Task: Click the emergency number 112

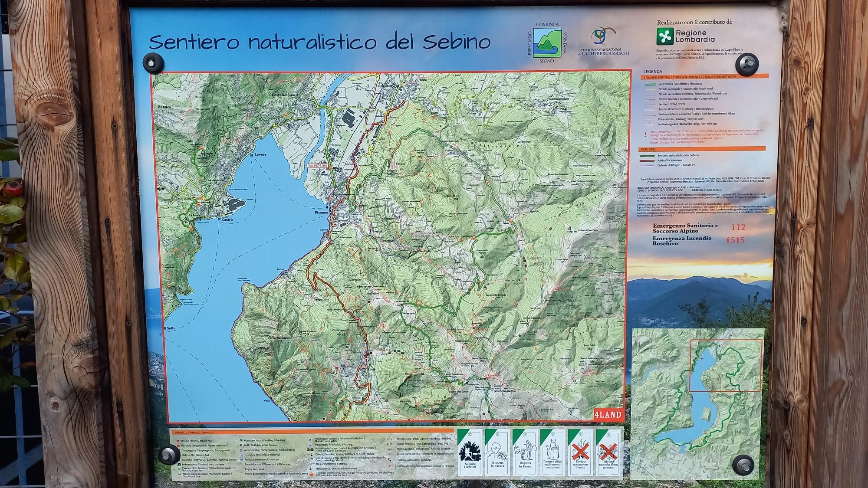Action: coord(738,227)
